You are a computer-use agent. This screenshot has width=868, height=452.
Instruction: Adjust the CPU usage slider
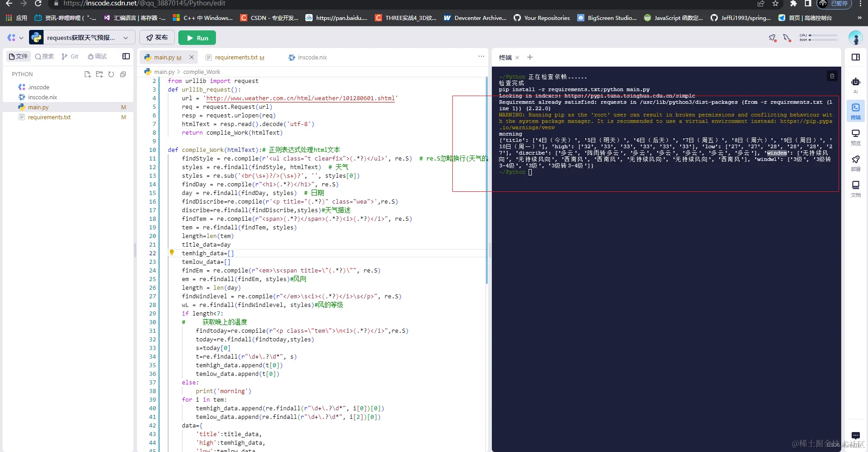coord(824,35)
